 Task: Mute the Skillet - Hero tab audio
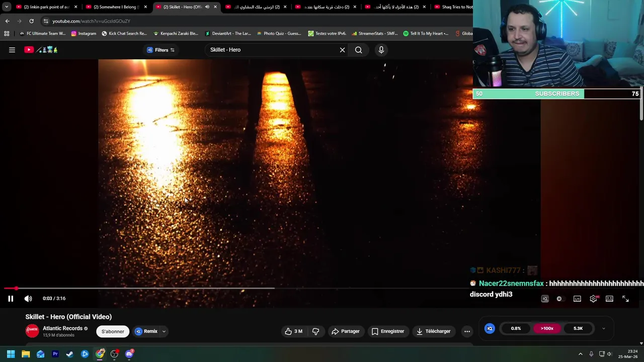coord(207,7)
